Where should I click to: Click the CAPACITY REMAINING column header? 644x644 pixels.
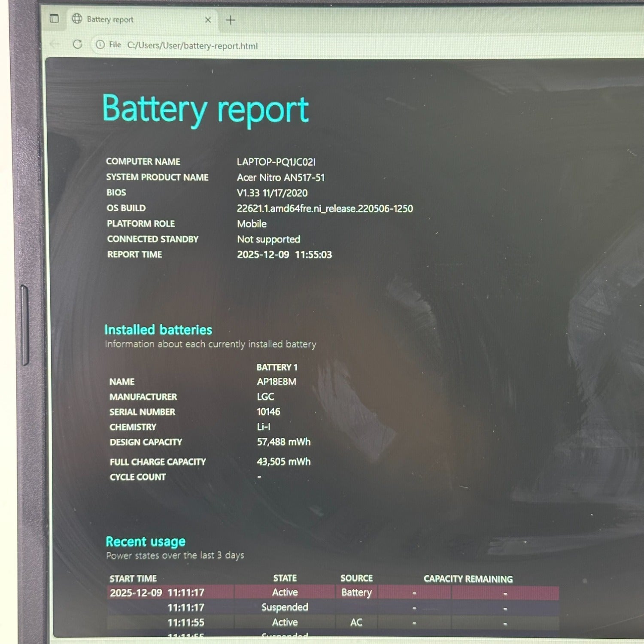(468, 579)
